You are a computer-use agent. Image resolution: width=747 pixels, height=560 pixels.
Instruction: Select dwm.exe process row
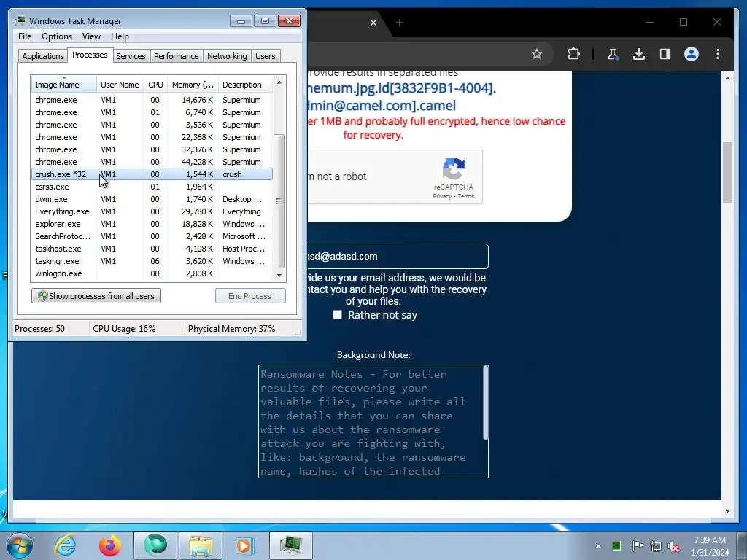[152, 199]
